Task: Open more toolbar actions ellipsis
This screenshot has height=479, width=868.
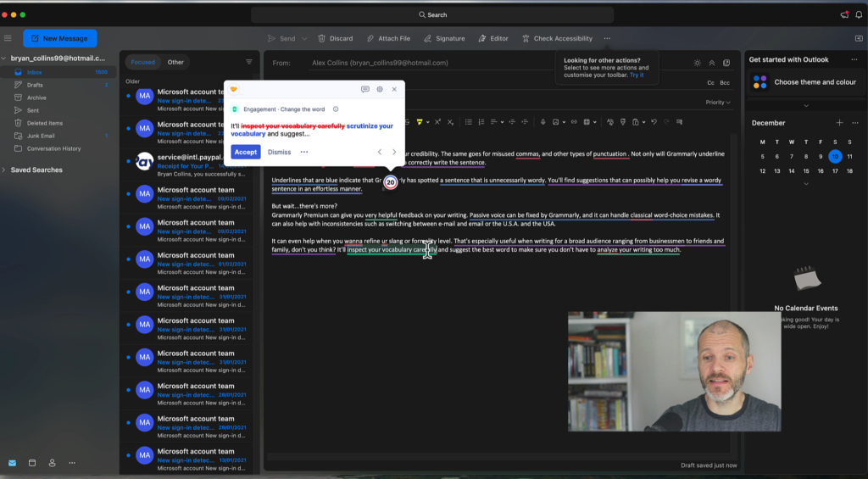Action: [607, 38]
